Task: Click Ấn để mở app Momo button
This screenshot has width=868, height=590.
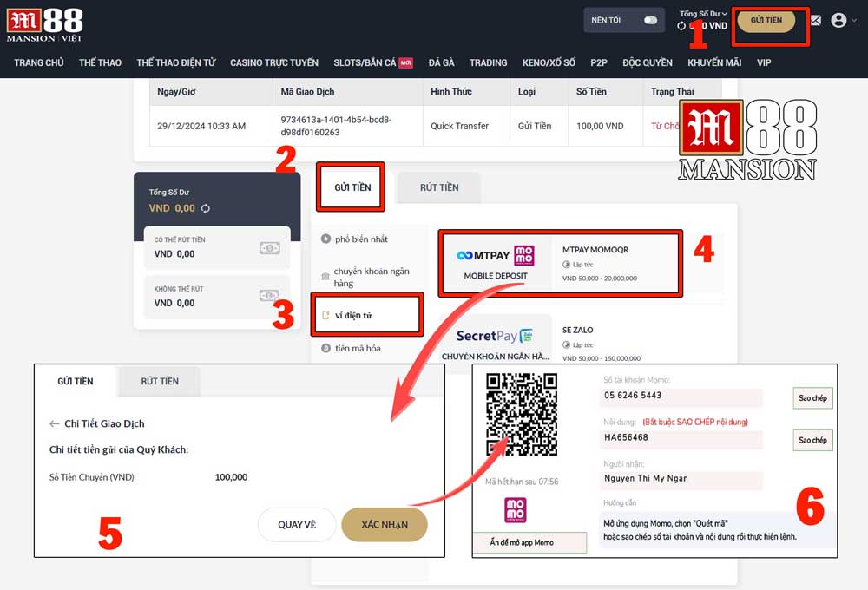Action: coord(529,542)
